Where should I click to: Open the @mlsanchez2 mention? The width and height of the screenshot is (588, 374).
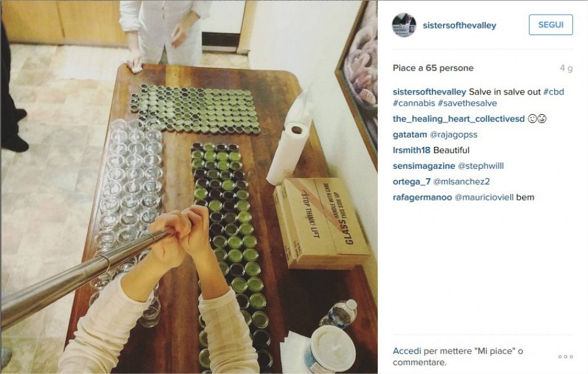pyautogui.click(x=461, y=182)
